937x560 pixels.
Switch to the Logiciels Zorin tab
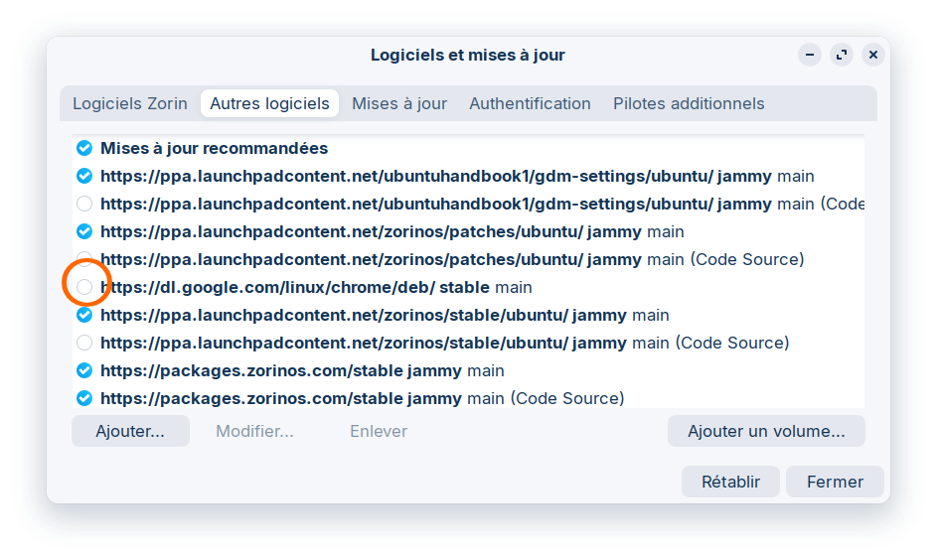[130, 103]
